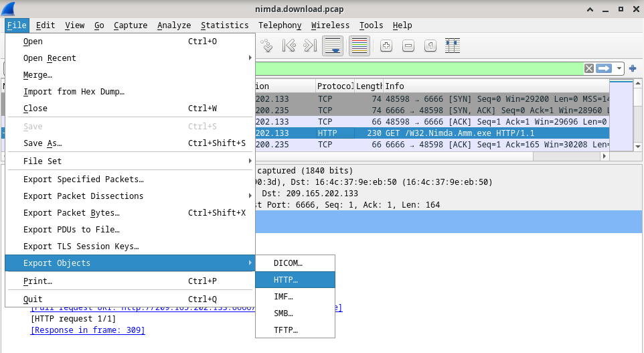Image resolution: width=644 pixels, height=353 pixels.
Task: Select DICOM… in Export Objects submenu
Action: pos(295,263)
